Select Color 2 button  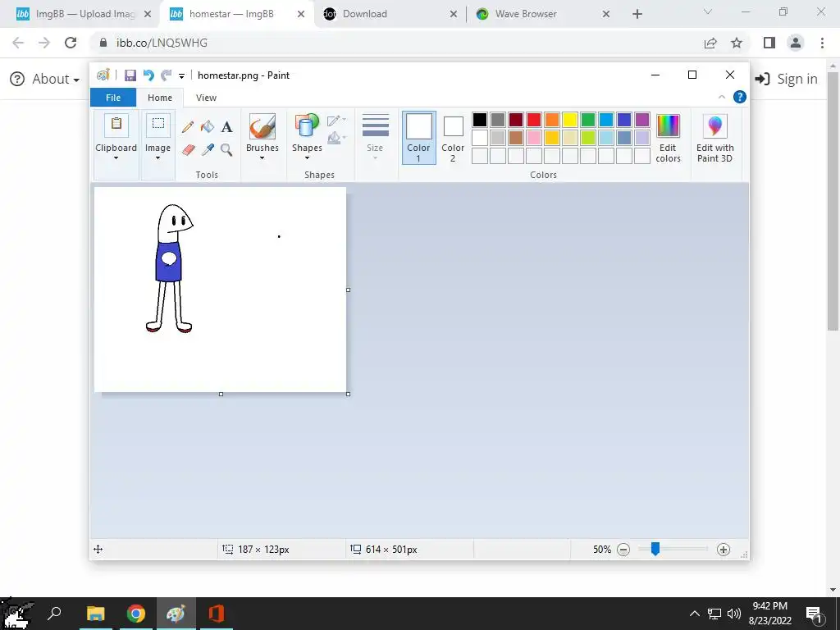[x=453, y=138]
